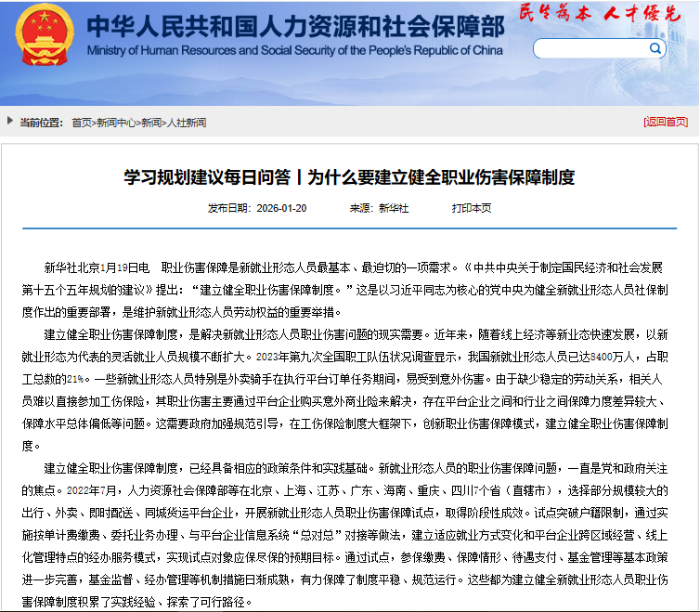Select 新闻 breadcrumb link
Screen dimensions: 700x612
[150, 123]
